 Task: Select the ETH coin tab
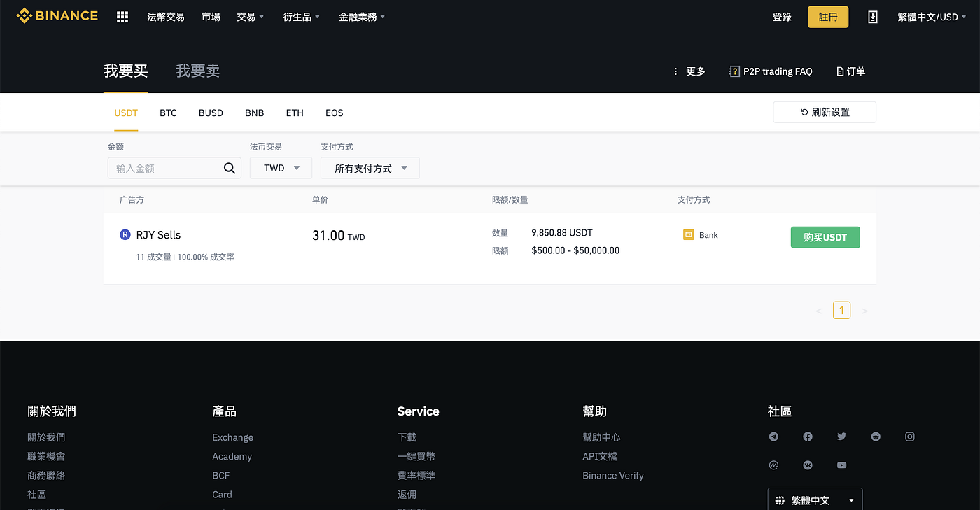coord(295,113)
